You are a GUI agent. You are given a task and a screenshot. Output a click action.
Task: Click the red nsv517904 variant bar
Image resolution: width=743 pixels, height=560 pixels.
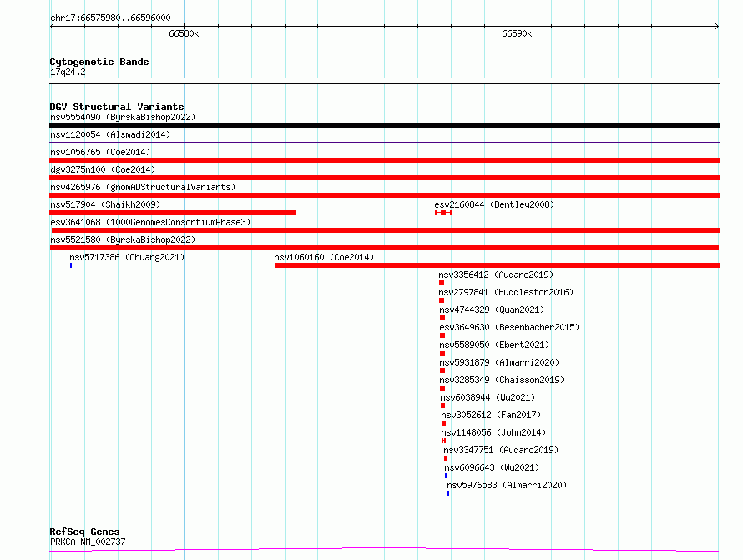pyautogui.click(x=173, y=213)
